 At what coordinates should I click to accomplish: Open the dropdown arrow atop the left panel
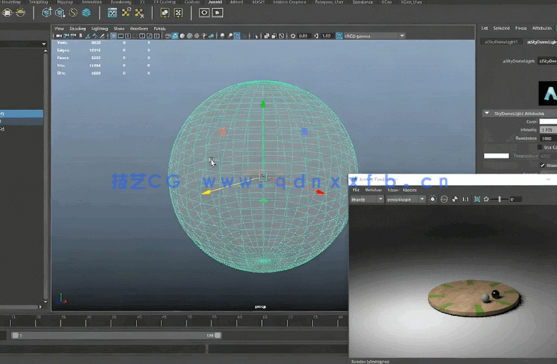44,44
